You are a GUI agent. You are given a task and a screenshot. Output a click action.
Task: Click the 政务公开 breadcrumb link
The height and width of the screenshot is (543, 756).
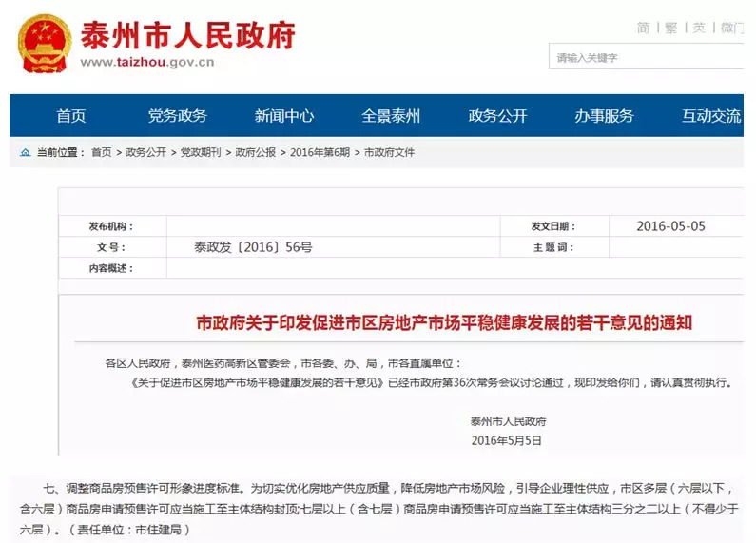tap(145, 153)
